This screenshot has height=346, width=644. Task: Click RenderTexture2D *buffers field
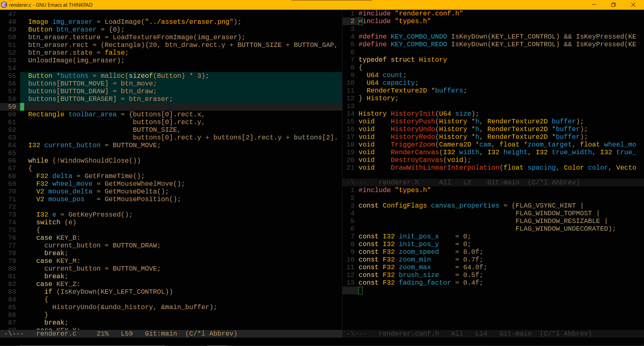(417, 91)
